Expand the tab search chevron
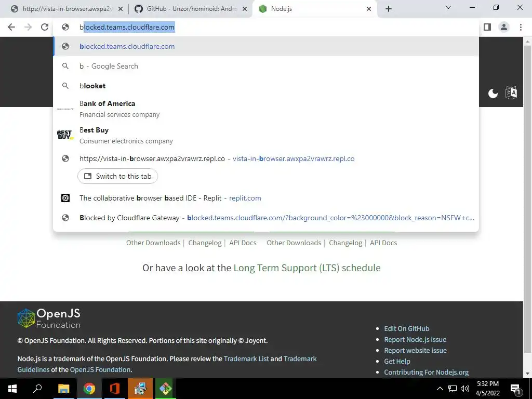This screenshot has height=399, width=532. tap(448, 7)
